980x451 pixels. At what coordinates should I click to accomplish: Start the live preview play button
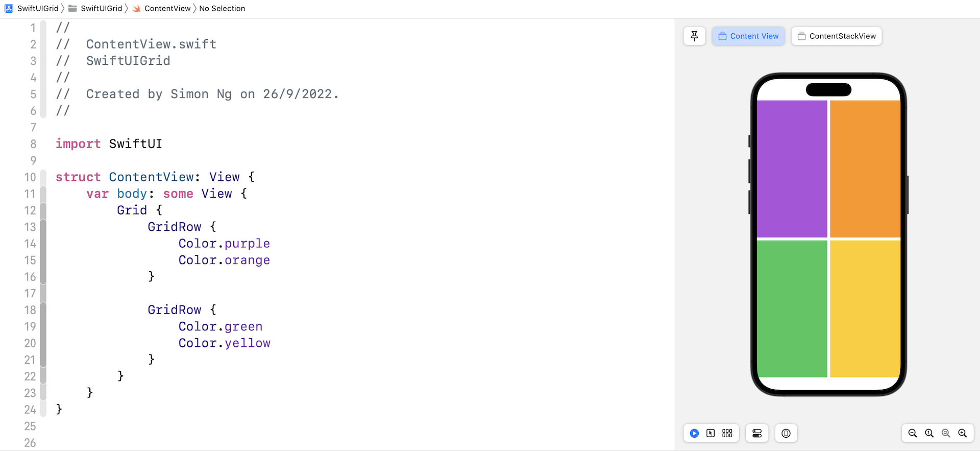coord(694,433)
